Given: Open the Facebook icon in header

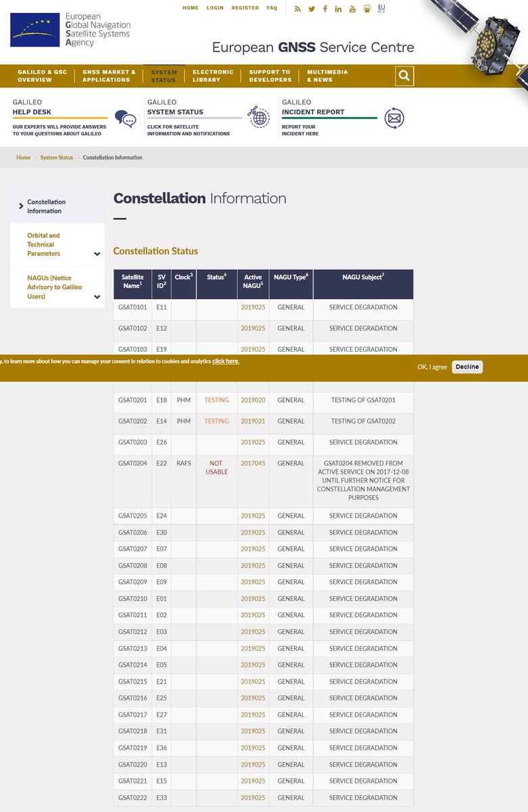Looking at the screenshot, I should pyautogui.click(x=325, y=9).
